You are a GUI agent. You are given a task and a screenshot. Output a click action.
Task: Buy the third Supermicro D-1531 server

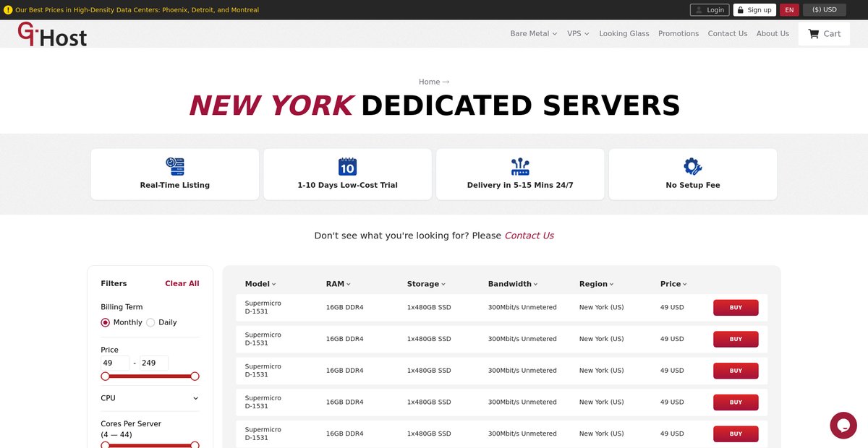click(x=736, y=371)
